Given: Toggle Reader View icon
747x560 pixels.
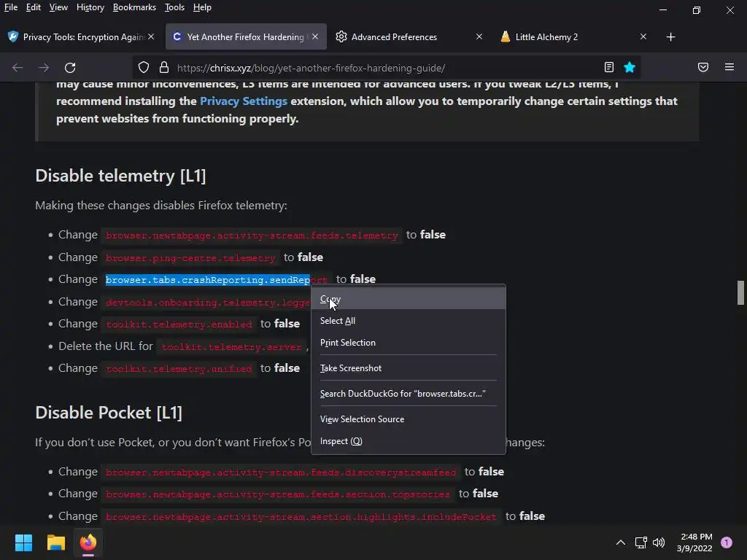Looking at the screenshot, I should (609, 67).
